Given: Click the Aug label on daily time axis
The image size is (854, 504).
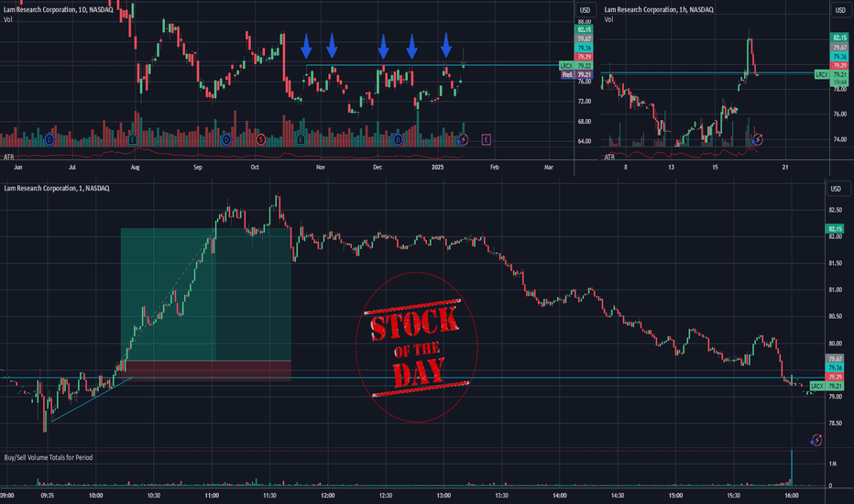Looking at the screenshot, I should point(135,168).
